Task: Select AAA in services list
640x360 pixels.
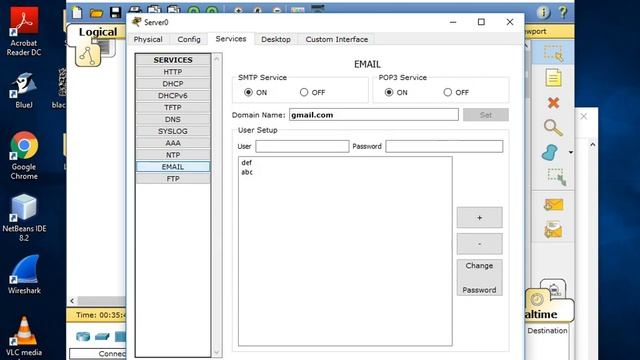Action: tap(173, 143)
